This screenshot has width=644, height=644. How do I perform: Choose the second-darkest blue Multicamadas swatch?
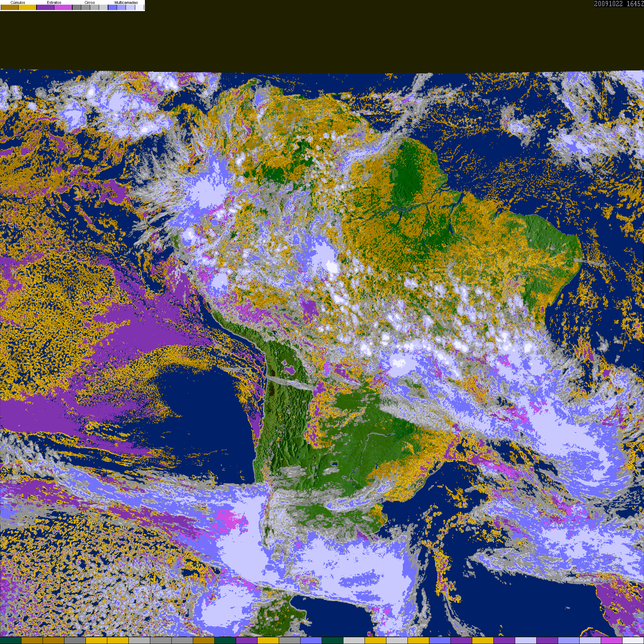pyautogui.click(x=122, y=7)
